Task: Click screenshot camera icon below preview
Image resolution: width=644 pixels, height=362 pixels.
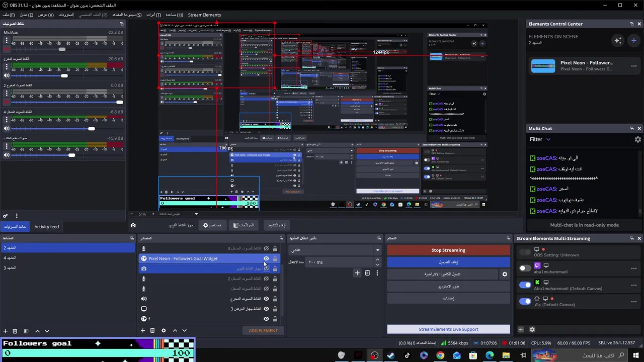Action: click(x=133, y=225)
